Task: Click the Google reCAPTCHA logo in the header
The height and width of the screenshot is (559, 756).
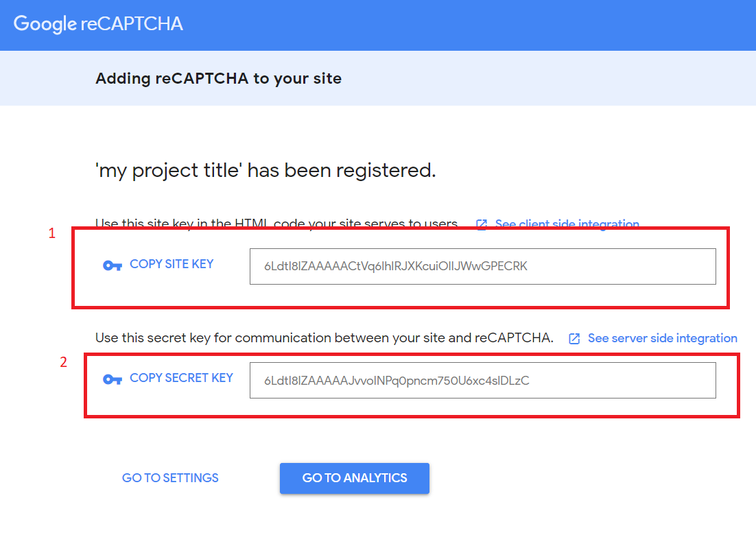Action: (98, 24)
